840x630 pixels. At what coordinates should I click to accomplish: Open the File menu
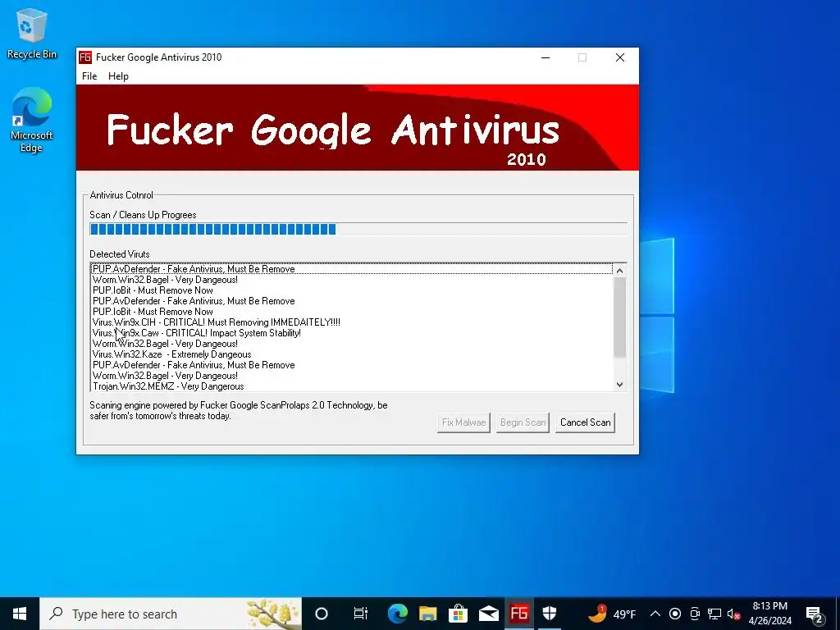tap(89, 76)
